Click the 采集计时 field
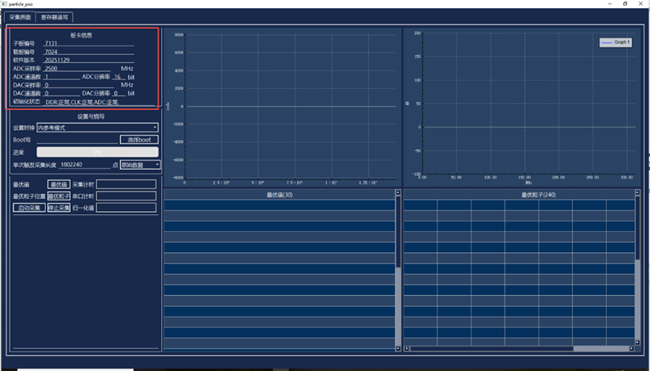 [126, 184]
